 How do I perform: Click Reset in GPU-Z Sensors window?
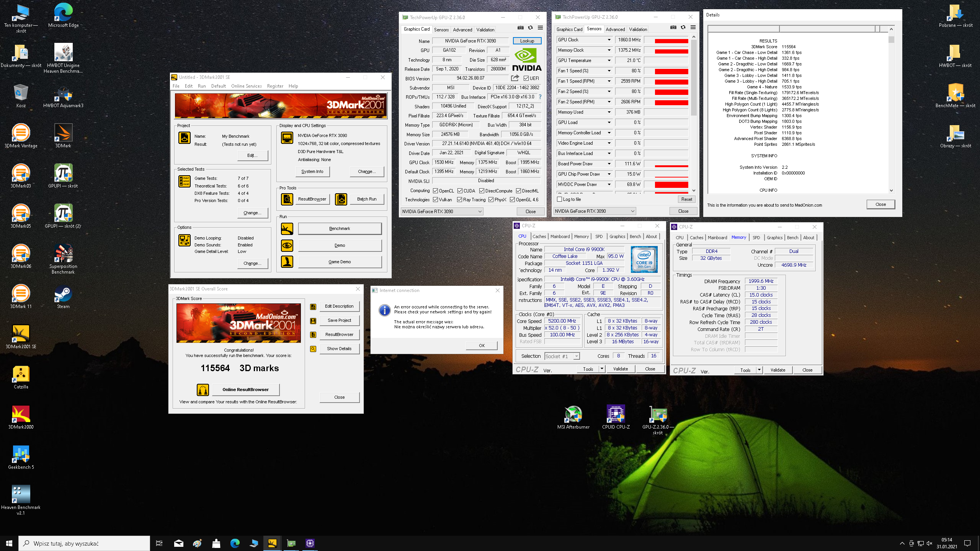click(686, 199)
